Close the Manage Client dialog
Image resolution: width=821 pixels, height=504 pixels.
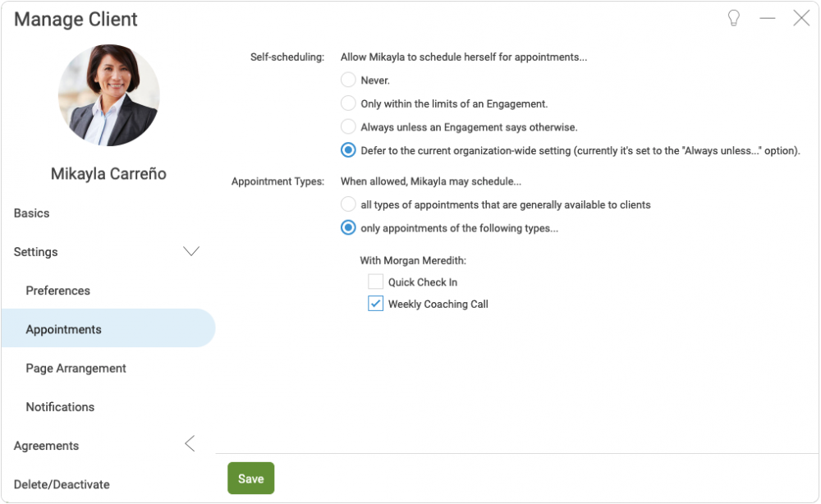tap(801, 18)
